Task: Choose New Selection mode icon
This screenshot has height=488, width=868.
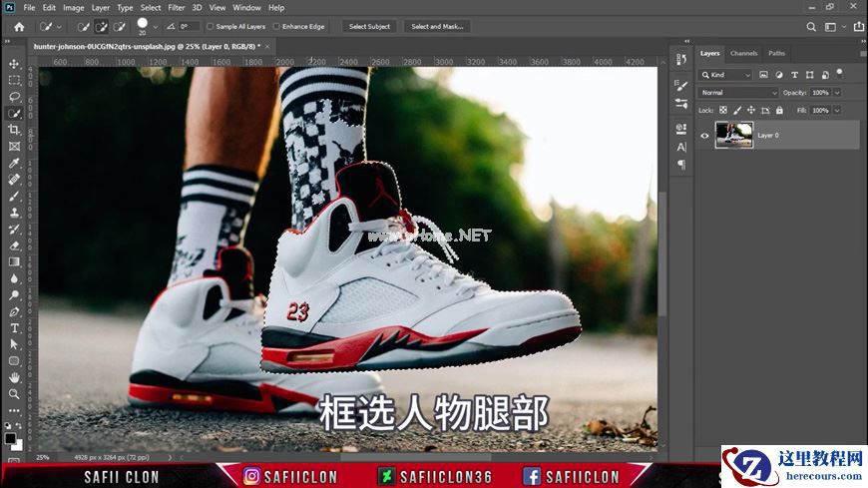Action: (x=83, y=27)
